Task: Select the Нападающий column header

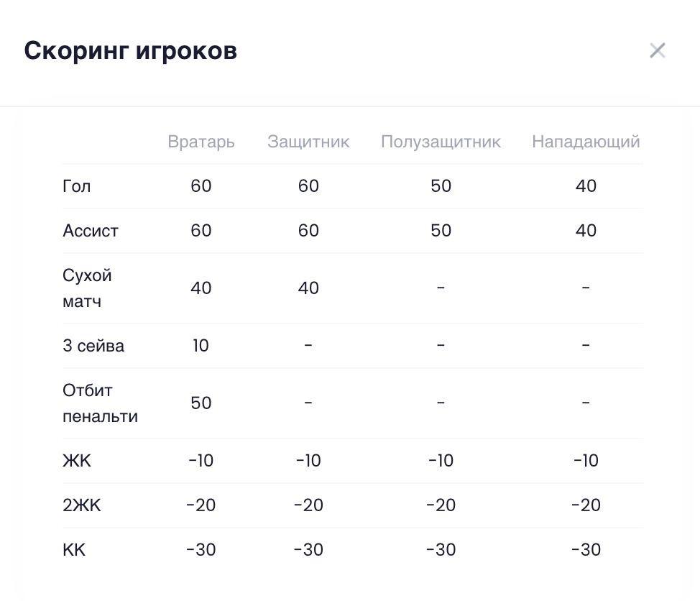Action: coord(586,142)
